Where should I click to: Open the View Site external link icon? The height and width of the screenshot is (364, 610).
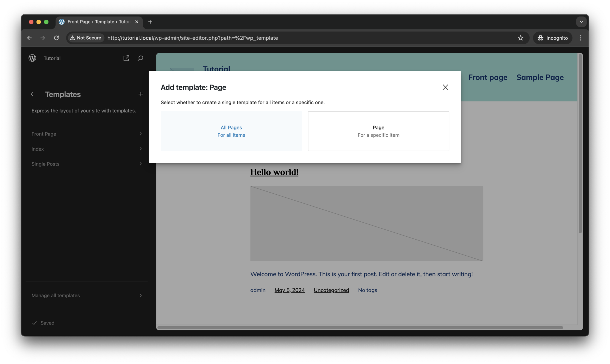(x=126, y=58)
